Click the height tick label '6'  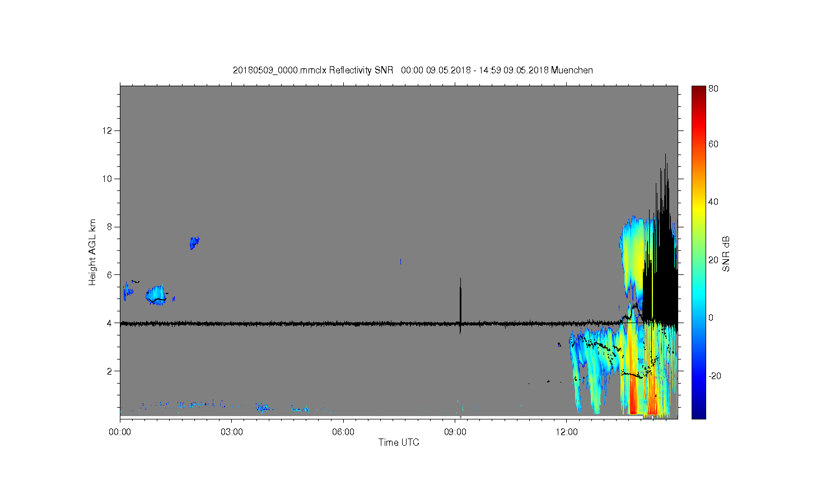(x=110, y=274)
